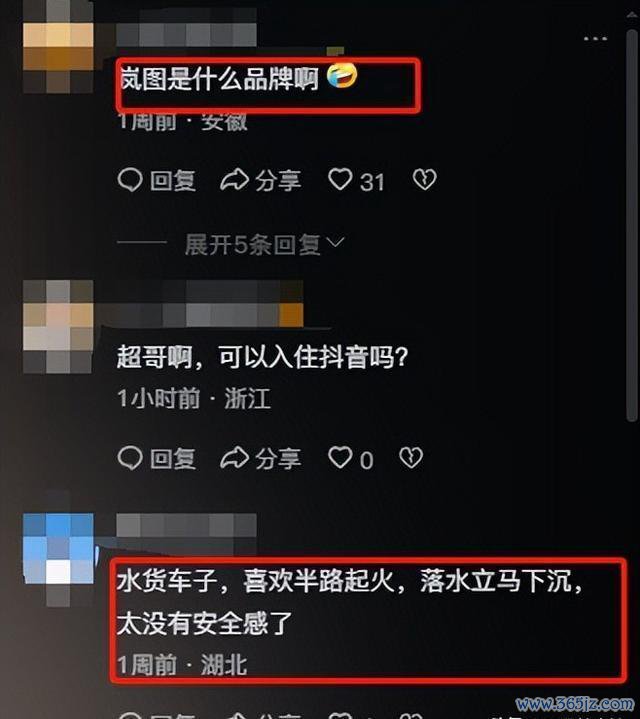Click the comment list vertical scrollbar
Screen dimensions: 640x719
[x=632, y=225]
